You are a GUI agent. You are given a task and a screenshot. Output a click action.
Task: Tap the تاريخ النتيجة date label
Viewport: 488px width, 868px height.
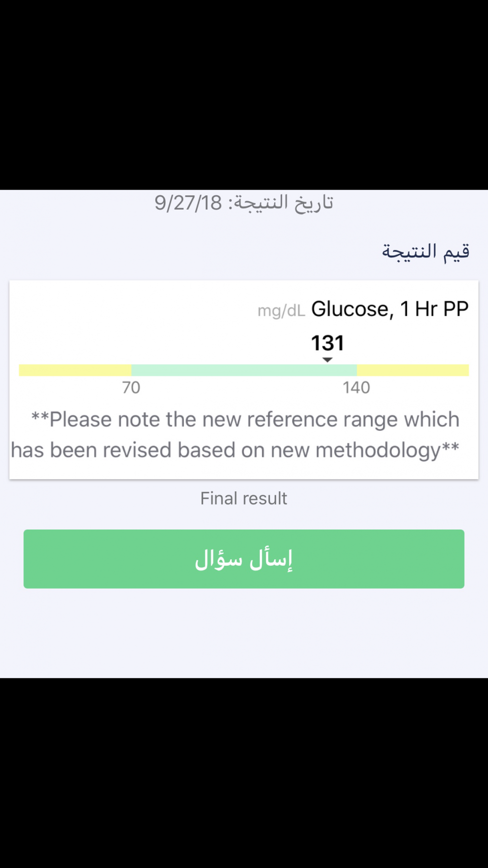pos(283,203)
